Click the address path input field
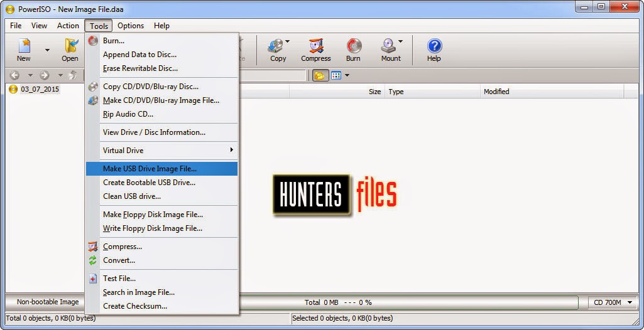This screenshot has width=644, height=330. [x=272, y=75]
